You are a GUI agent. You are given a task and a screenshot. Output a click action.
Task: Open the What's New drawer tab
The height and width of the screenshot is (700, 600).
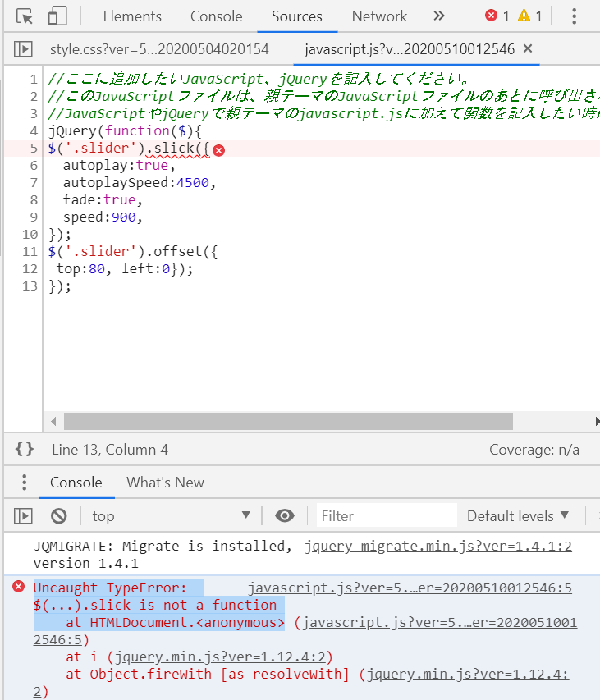click(165, 483)
